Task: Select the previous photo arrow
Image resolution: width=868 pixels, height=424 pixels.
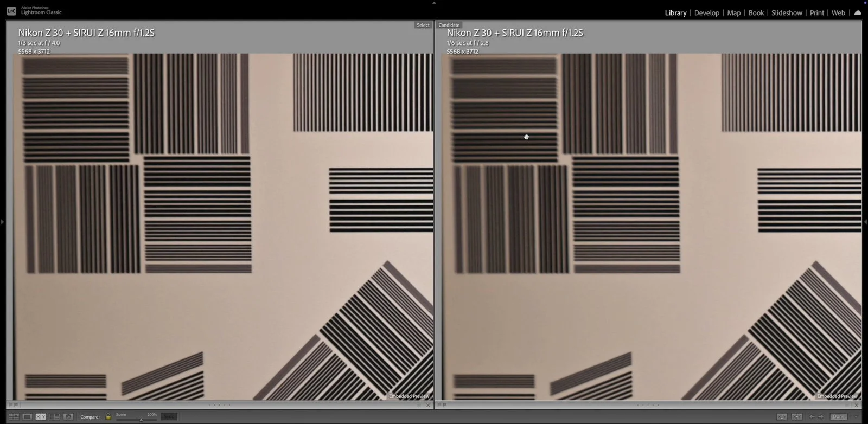Action: pos(812,416)
